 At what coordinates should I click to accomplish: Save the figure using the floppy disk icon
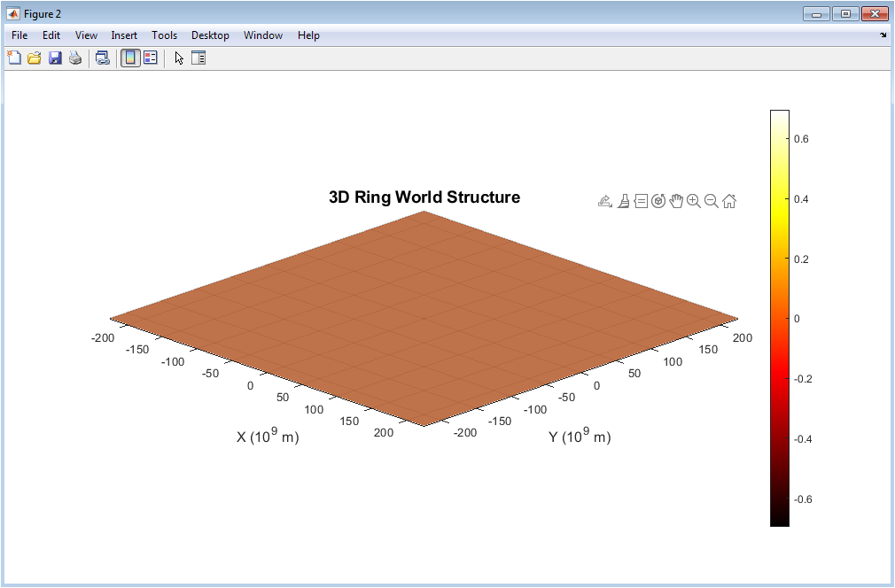coord(55,58)
